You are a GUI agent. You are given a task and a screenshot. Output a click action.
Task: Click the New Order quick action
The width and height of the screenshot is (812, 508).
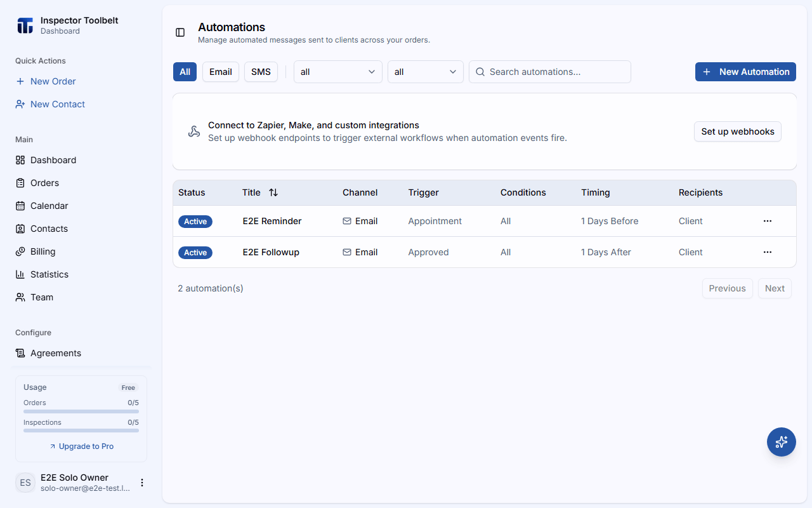click(81, 81)
